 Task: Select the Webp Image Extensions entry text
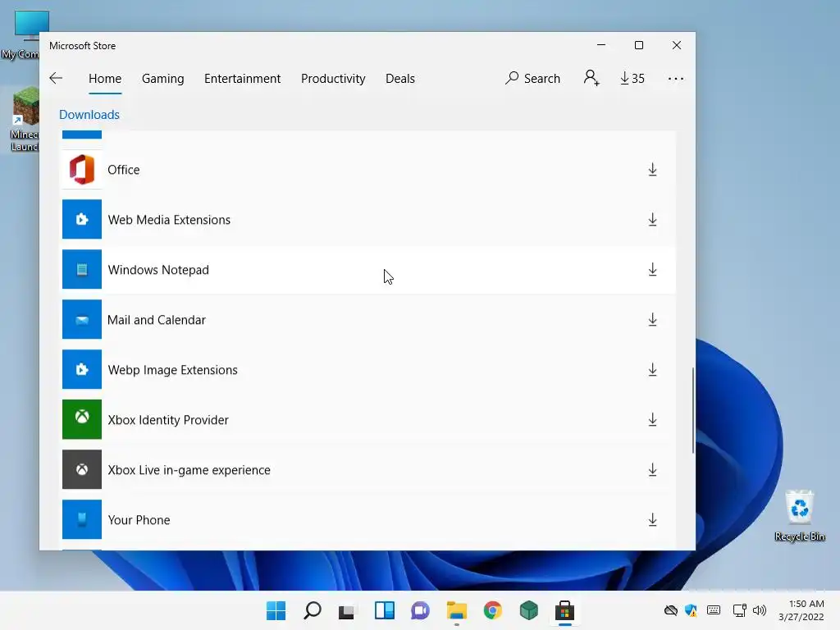coord(172,370)
